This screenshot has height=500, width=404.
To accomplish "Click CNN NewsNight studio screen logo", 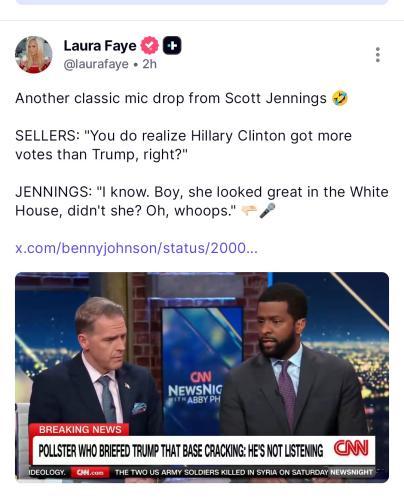I will coord(195,388).
